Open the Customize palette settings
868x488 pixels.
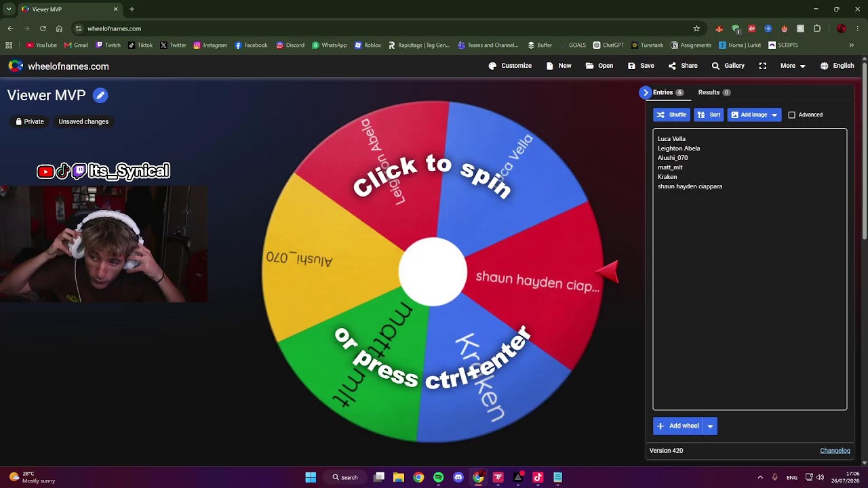510,66
